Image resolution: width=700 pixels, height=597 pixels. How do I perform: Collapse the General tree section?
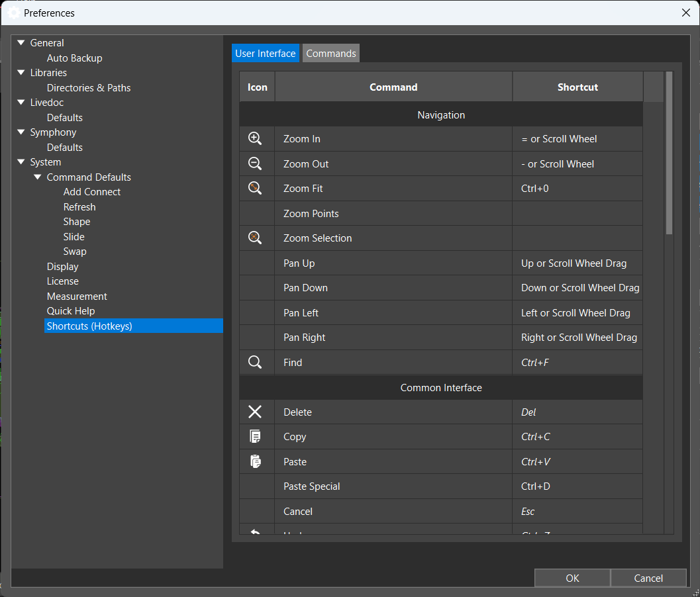(21, 42)
